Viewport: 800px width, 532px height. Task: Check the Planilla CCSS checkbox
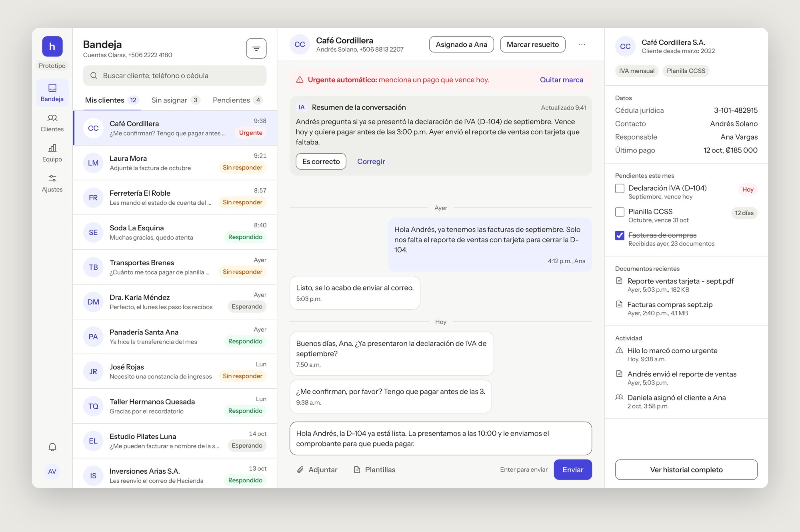(x=620, y=212)
